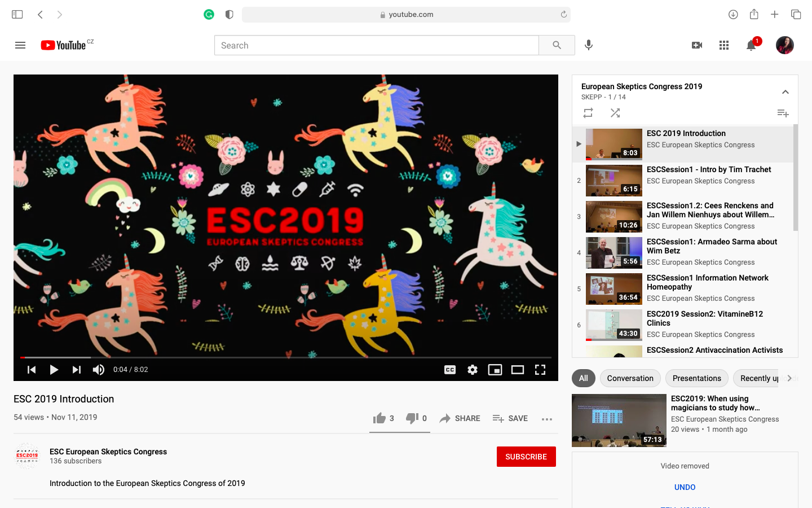Open European Skeptics Congress 2019 playlist title
The width and height of the screenshot is (812, 508).
(x=642, y=86)
